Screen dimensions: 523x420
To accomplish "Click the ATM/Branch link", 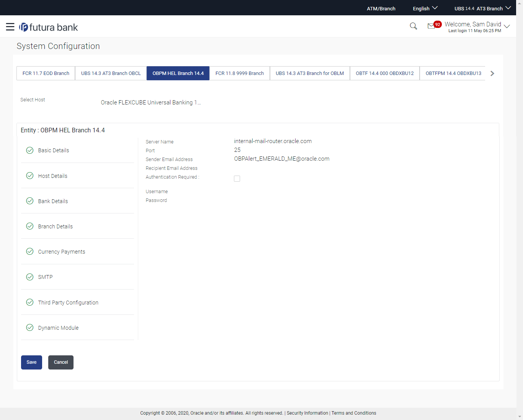I will (x=381, y=8).
